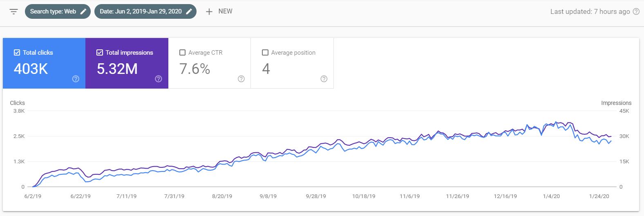Select the 403K total clicks value
The height and width of the screenshot is (216, 644).
pos(31,69)
